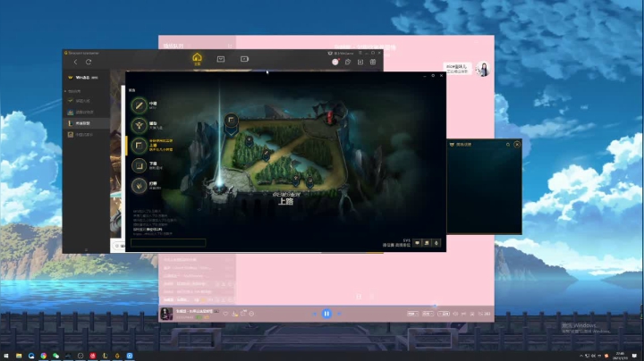Type in the League client chat input box
This screenshot has height=361, width=644.
click(x=168, y=243)
